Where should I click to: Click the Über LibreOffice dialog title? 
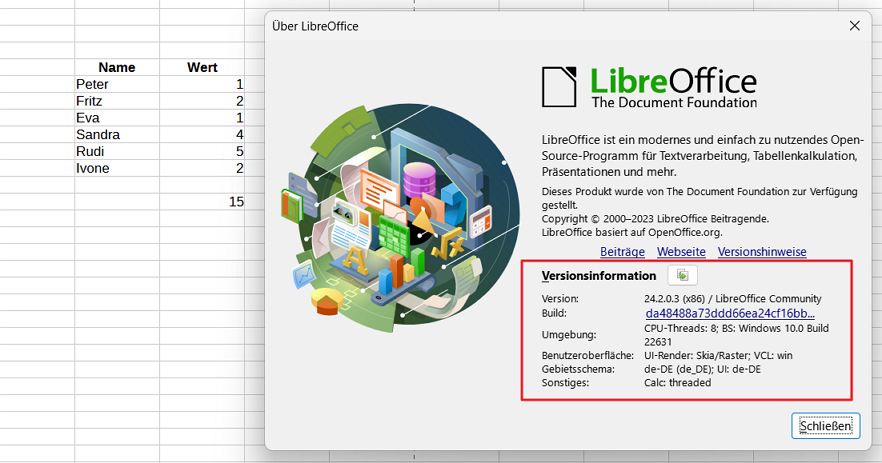click(315, 26)
